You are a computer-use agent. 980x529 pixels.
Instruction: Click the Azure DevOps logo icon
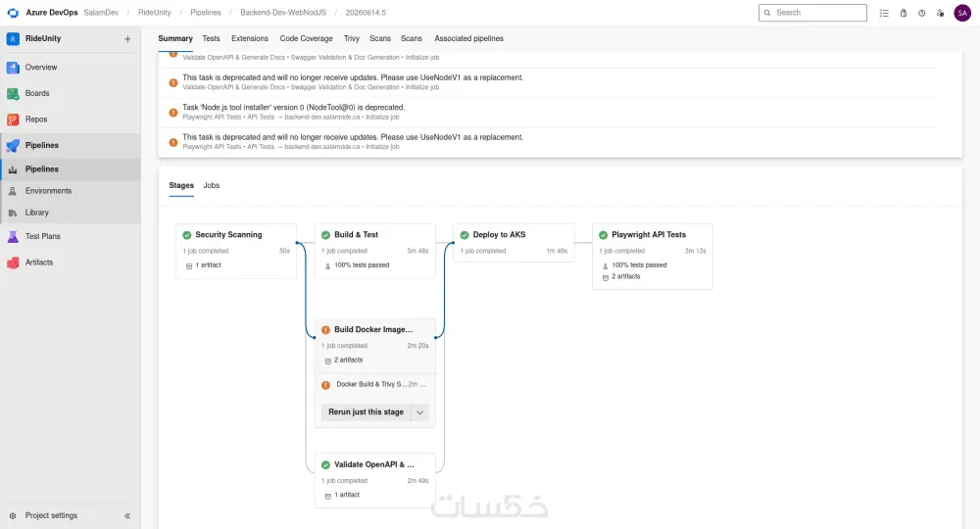tap(13, 13)
